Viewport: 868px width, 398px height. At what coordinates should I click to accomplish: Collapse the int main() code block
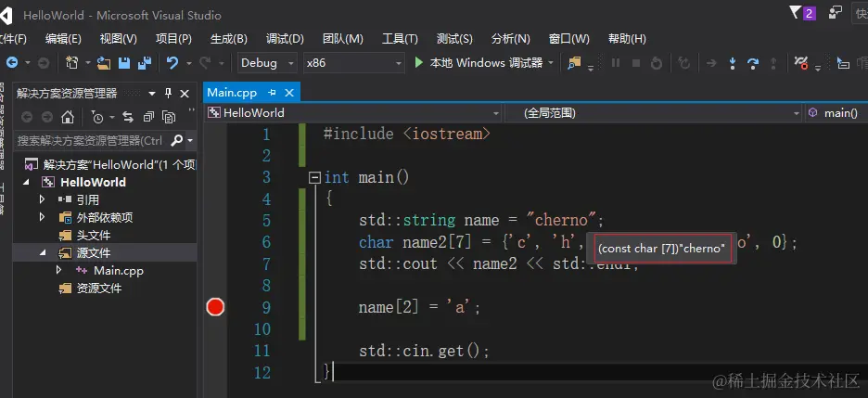(x=314, y=178)
